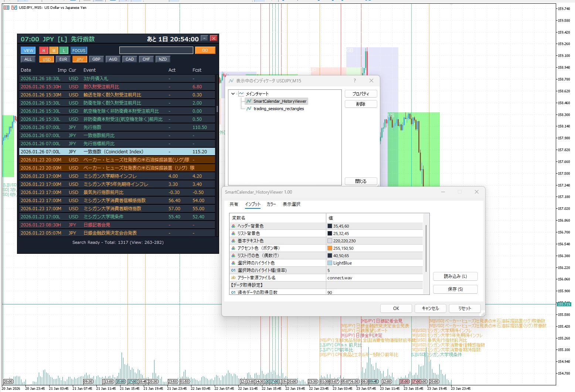Enable the EUR currency filter

point(63,59)
